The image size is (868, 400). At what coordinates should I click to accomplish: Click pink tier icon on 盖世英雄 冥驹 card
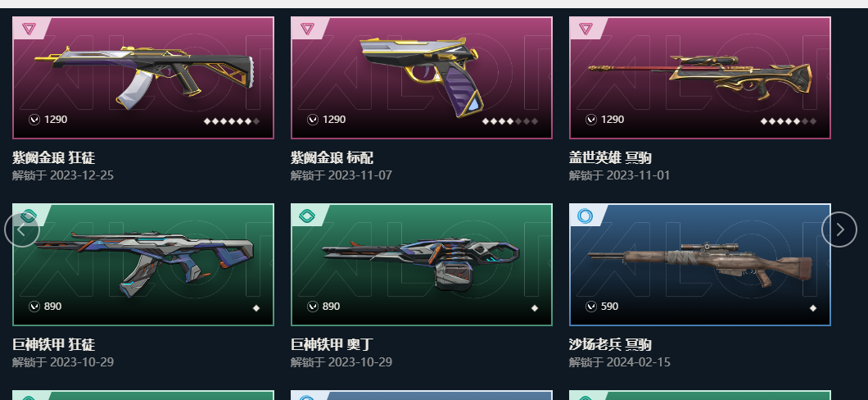tap(586, 28)
